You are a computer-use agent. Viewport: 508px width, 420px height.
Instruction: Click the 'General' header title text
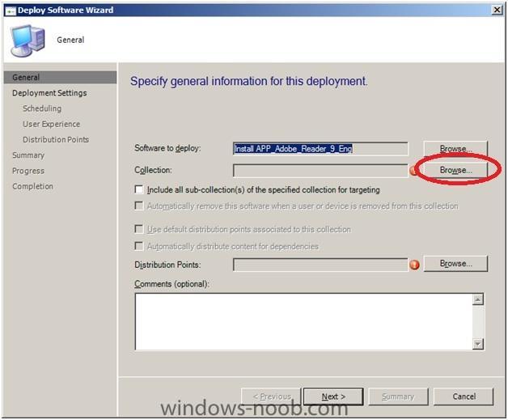tap(70, 40)
